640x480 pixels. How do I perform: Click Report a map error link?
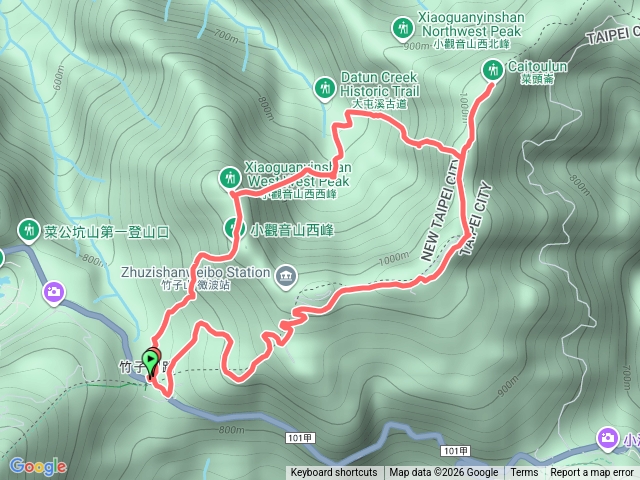pos(591,473)
